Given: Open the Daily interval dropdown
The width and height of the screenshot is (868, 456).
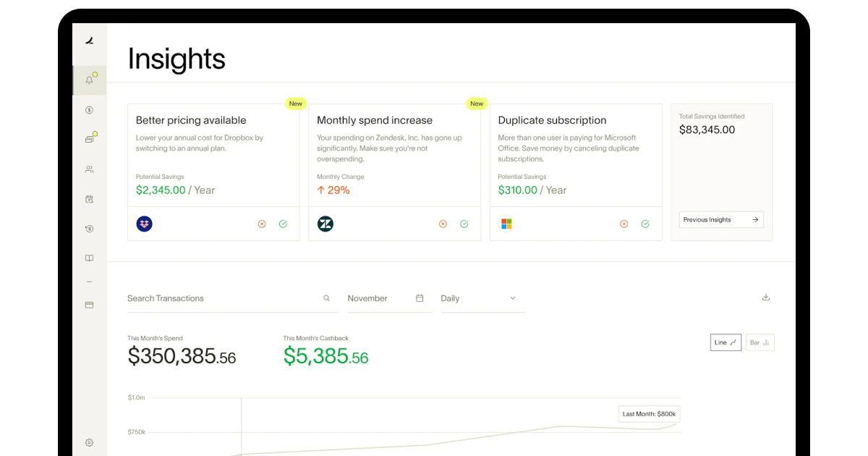Looking at the screenshot, I should 482,298.
